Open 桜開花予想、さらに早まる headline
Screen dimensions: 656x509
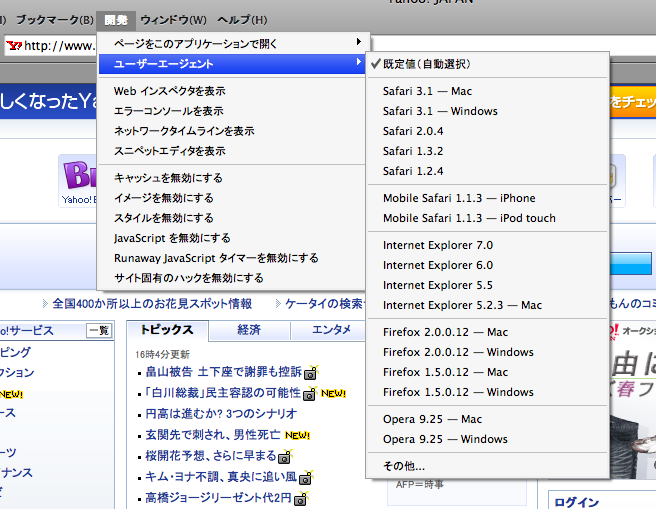[211, 455]
